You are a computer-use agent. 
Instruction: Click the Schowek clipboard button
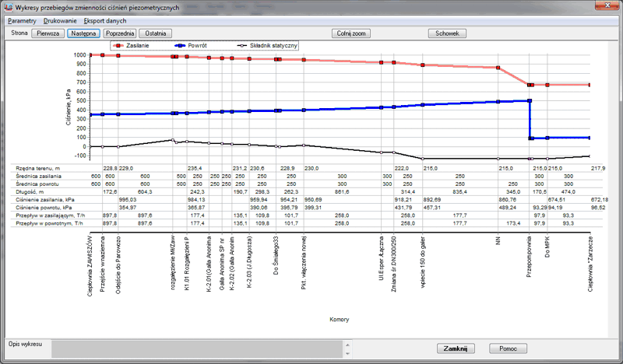(447, 33)
